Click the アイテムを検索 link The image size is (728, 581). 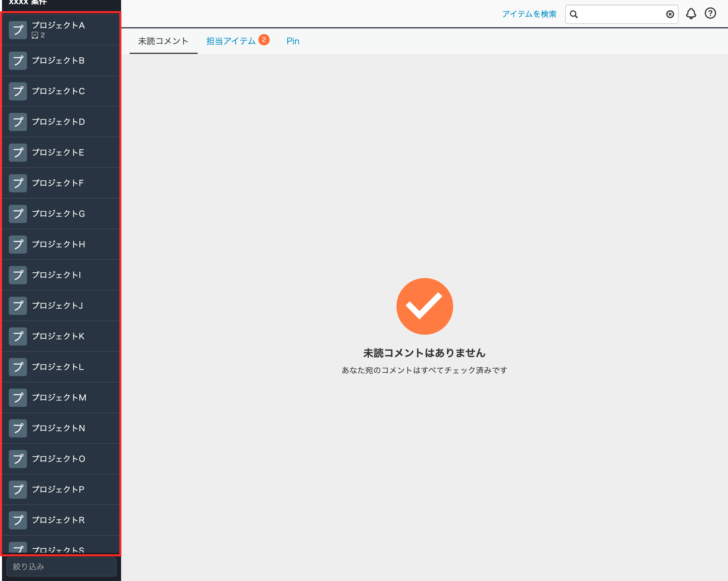coord(529,14)
